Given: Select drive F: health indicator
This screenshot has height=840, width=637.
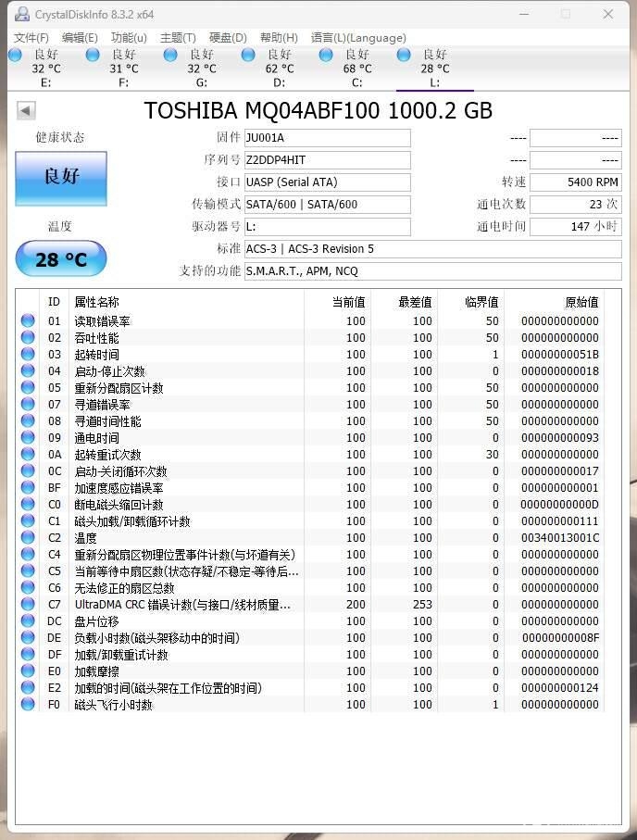Looking at the screenshot, I should (93, 55).
